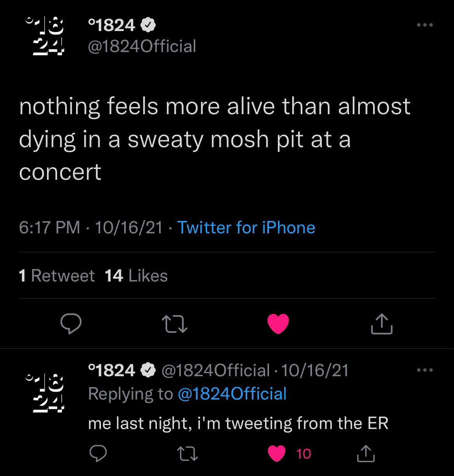Share the main tweet
Viewport: 454px width, 476px height.
click(382, 324)
